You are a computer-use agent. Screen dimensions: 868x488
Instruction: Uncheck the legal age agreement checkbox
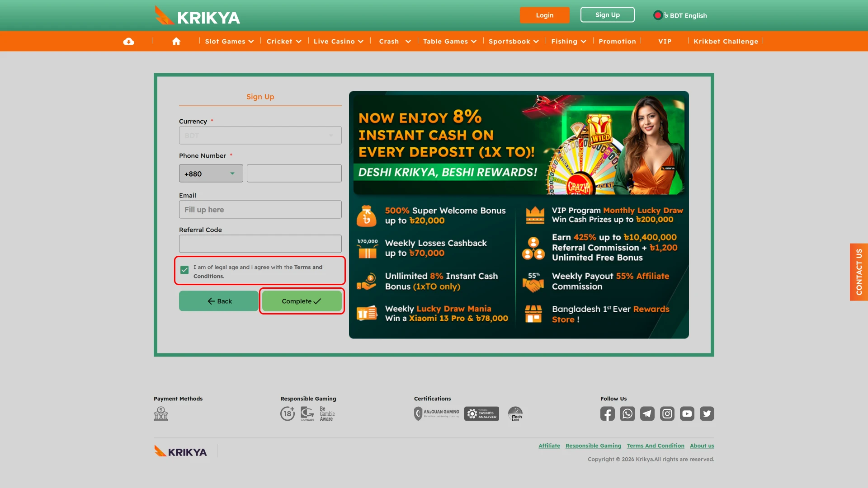click(184, 270)
